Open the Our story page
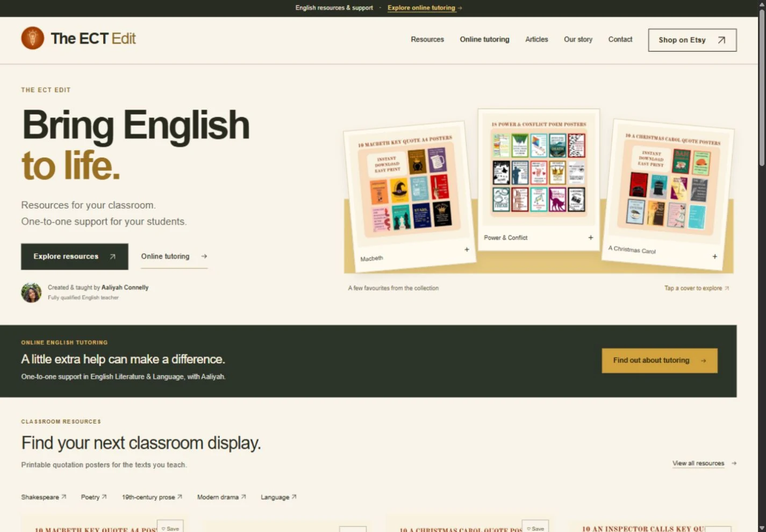766x532 pixels. click(578, 39)
